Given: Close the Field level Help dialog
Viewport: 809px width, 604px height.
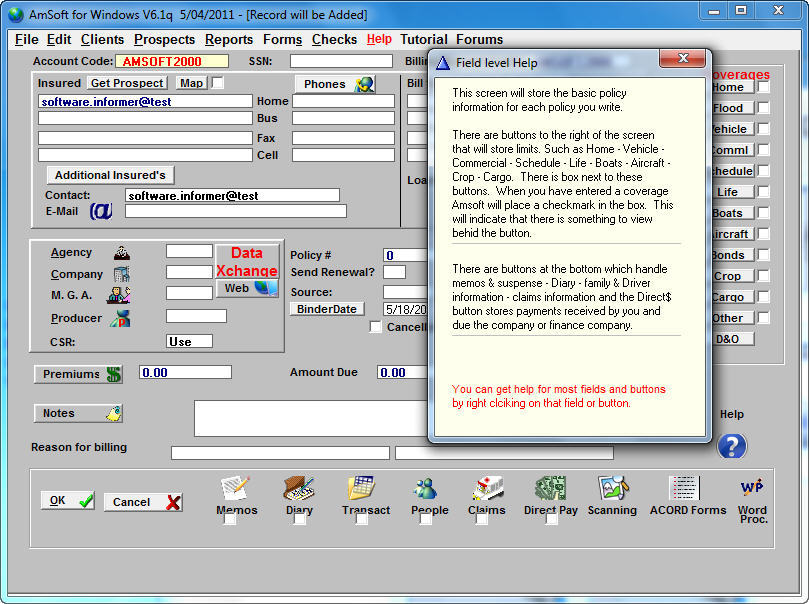Looking at the screenshot, I should click(683, 58).
